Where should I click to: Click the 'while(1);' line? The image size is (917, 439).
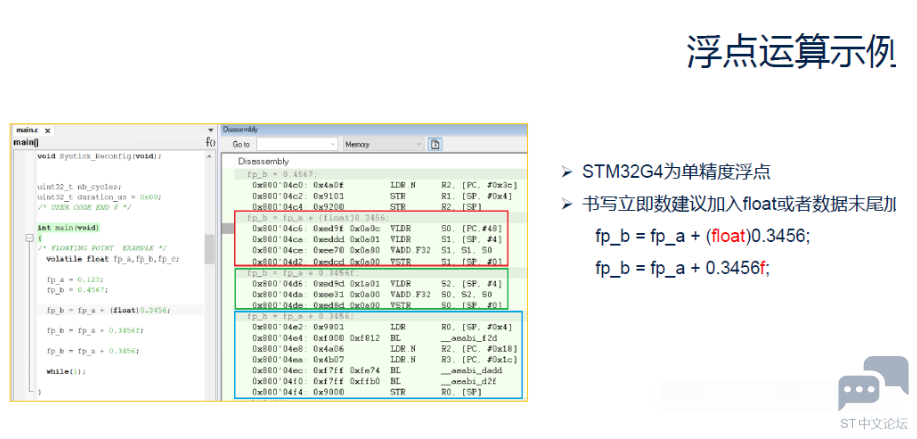[66, 371]
